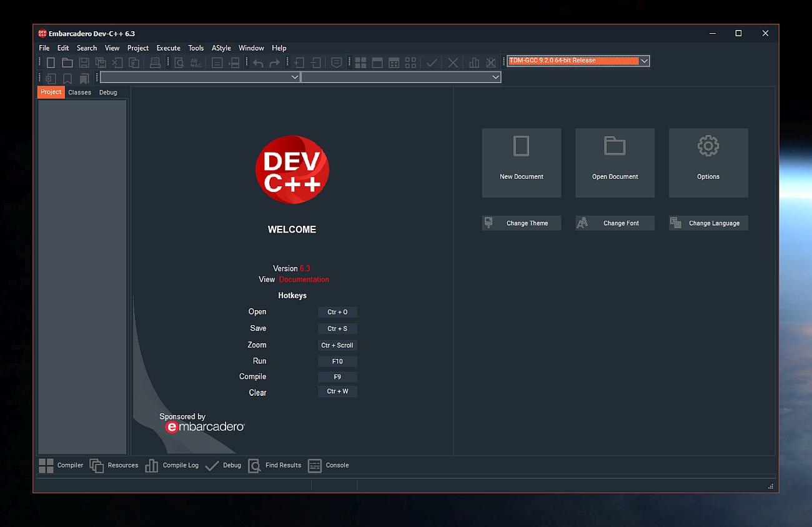The image size is (812, 527).
Task: Click the Profile analysis bar-chart icon
Action: click(x=474, y=63)
